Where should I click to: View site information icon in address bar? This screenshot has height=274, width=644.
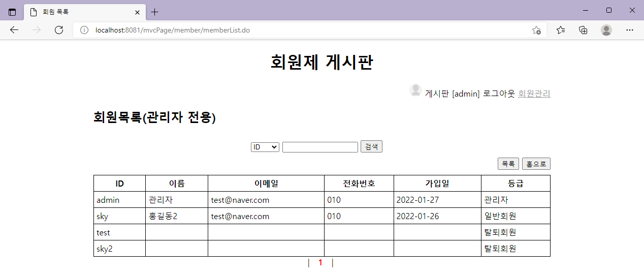[x=84, y=30]
